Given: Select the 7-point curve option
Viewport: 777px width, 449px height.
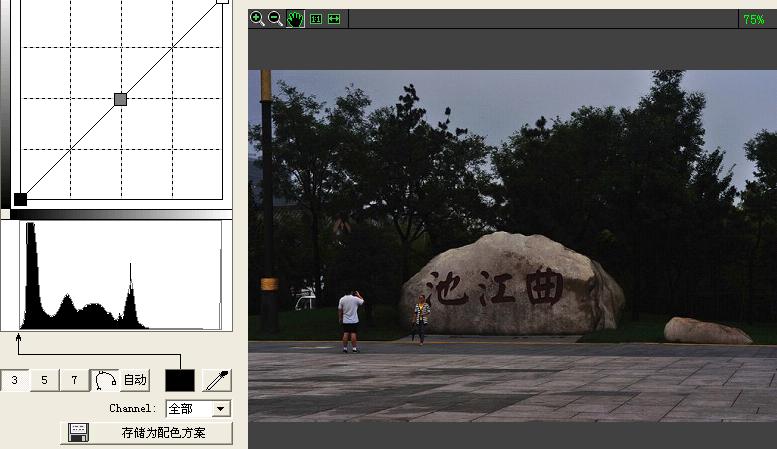Looking at the screenshot, I should (74, 380).
